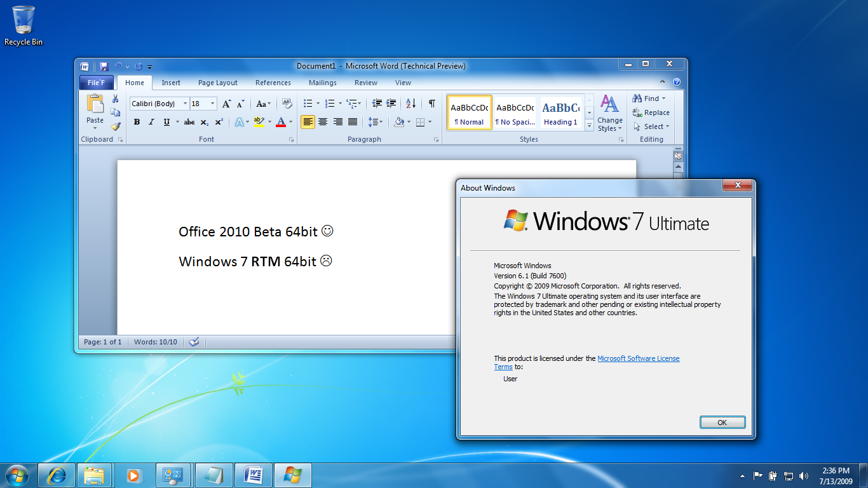Apply subscript formatting
The image size is (868, 488).
tap(204, 122)
